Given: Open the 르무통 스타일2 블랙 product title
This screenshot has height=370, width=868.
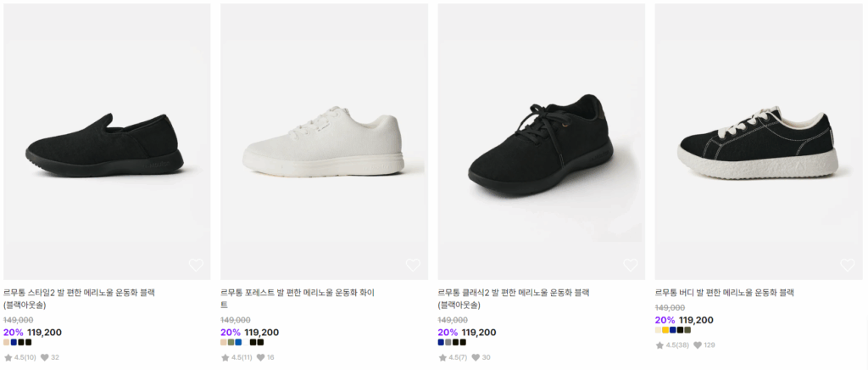Looking at the screenshot, I should (x=79, y=293).
